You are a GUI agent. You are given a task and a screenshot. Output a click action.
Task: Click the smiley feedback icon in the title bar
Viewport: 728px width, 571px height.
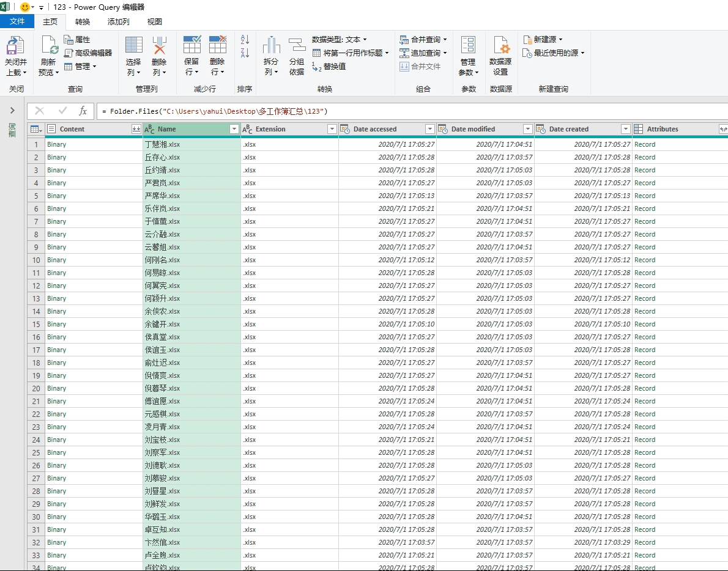pyautogui.click(x=25, y=7)
